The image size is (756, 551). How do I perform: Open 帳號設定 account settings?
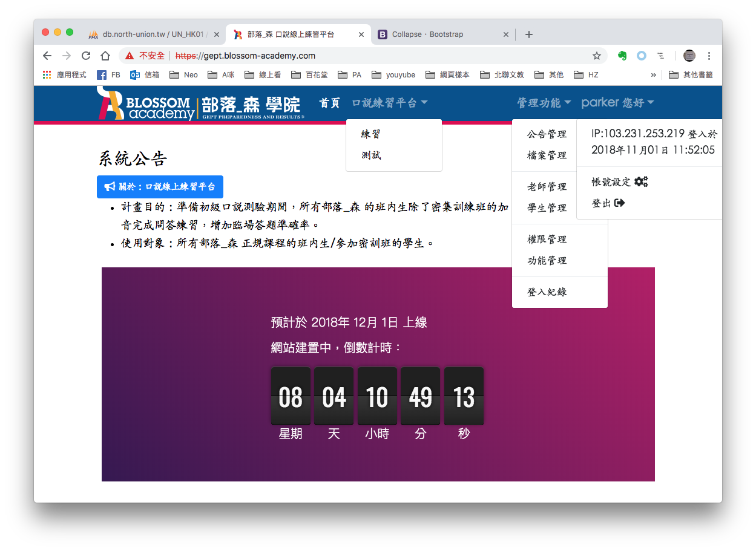pyautogui.click(x=619, y=182)
